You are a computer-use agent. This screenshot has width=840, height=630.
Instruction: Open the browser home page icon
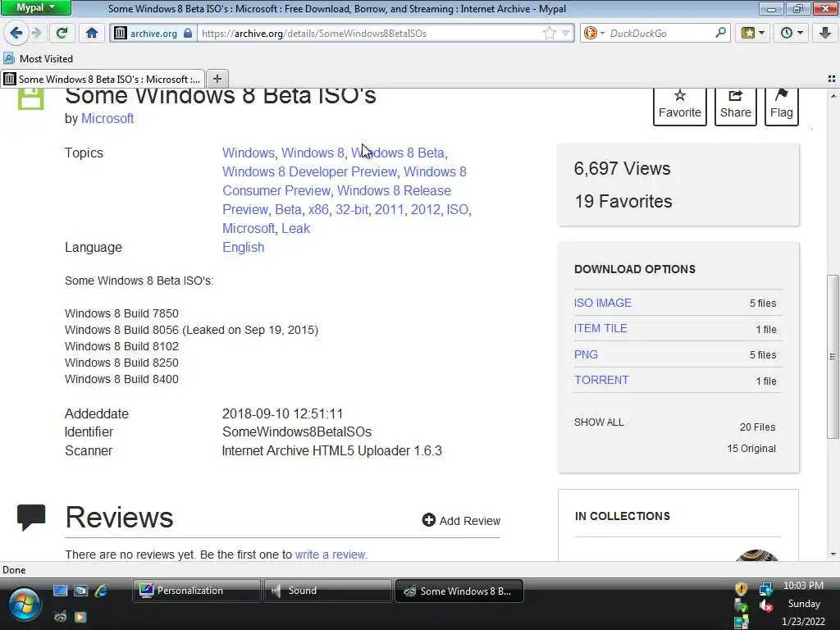pos(92,33)
